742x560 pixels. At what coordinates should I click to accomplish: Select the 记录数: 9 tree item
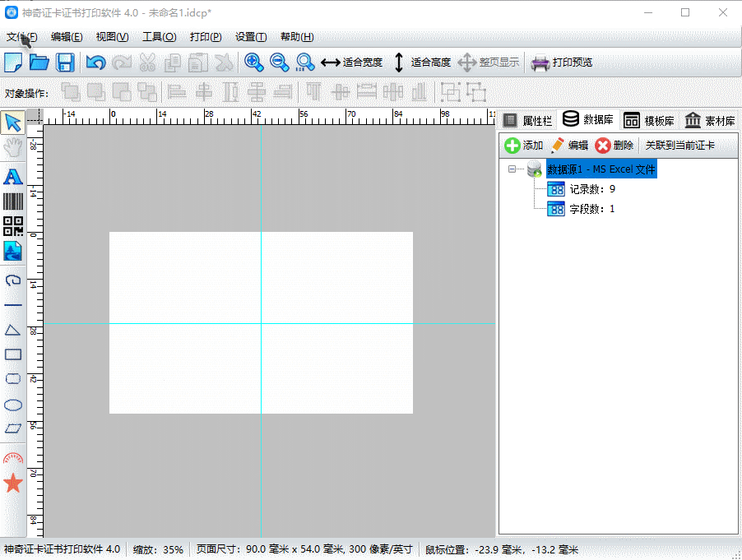coord(592,189)
